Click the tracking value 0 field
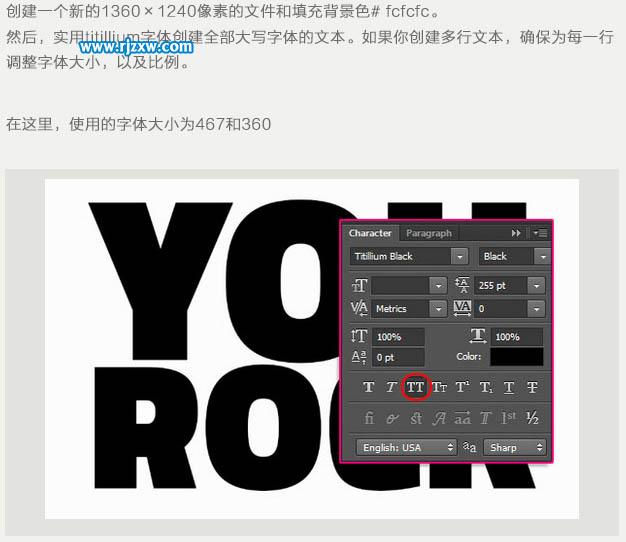The image size is (626, 542). pos(501,309)
